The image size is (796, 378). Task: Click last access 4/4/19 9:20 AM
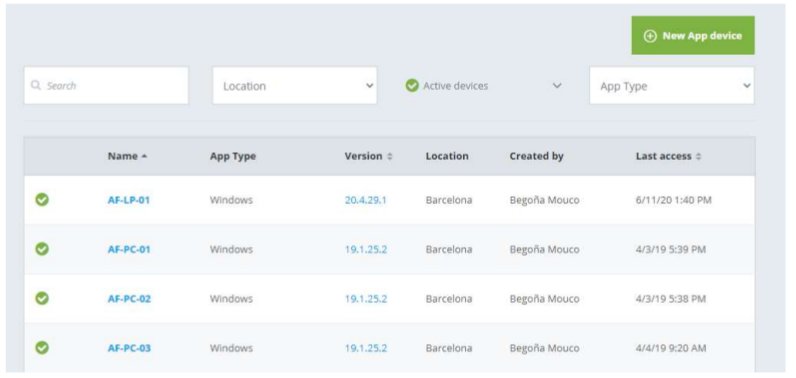[x=671, y=348]
